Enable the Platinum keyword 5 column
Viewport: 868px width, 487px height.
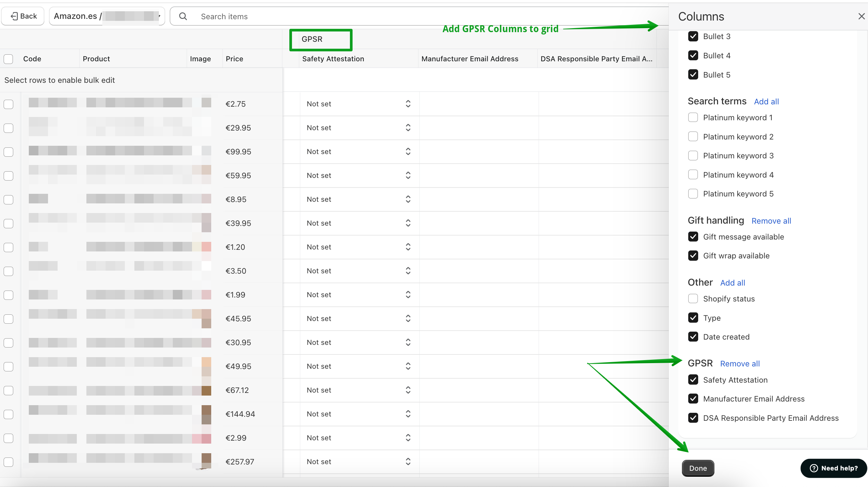[693, 194]
